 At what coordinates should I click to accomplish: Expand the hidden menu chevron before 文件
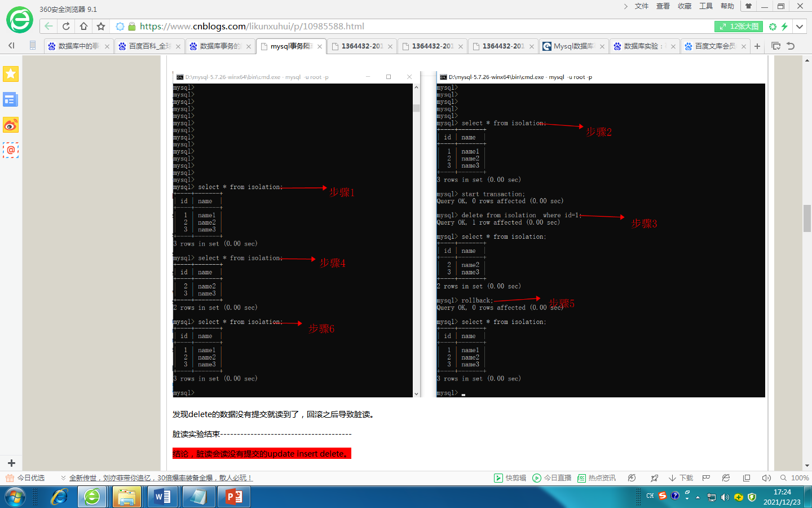tap(625, 6)
